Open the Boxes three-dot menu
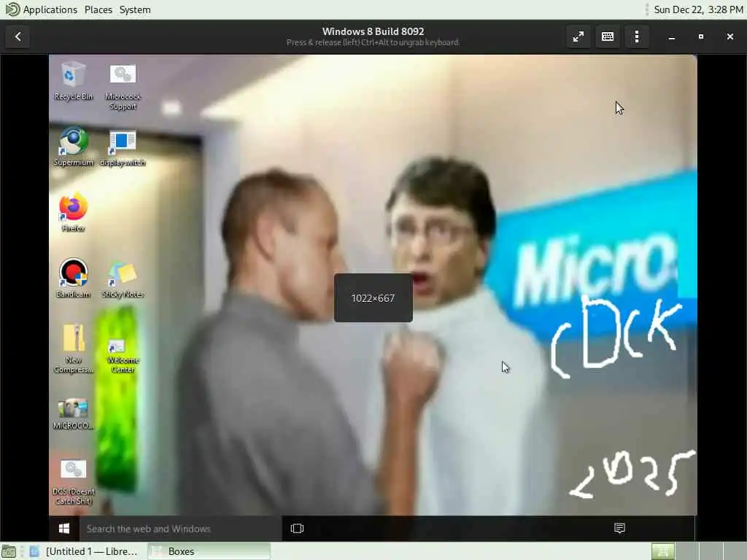The width and height of the screenshot is (747, 560). (x=636, y=36)
